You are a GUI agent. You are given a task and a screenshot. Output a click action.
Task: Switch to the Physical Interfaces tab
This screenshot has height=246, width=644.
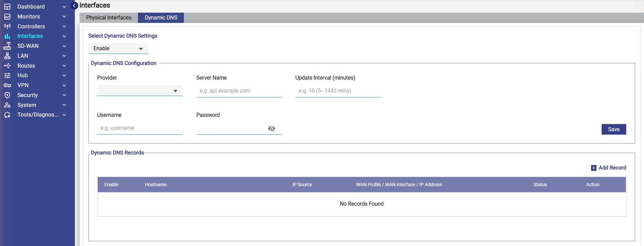point(109,18)
